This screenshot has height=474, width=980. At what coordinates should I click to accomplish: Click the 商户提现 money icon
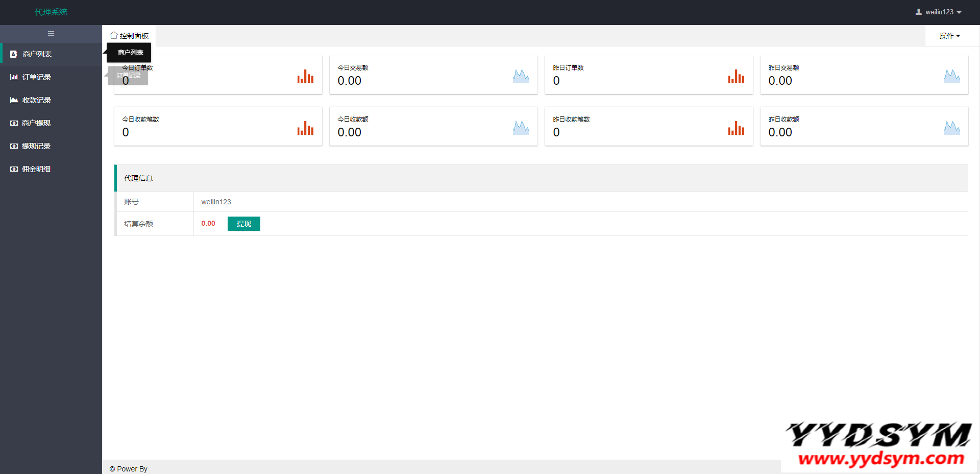click(14, 123)
